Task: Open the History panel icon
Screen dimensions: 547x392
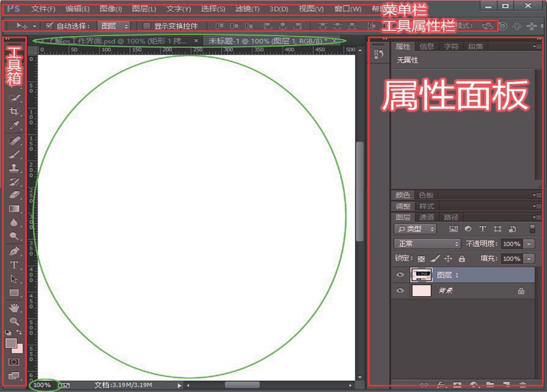Action: coord(379,54)
